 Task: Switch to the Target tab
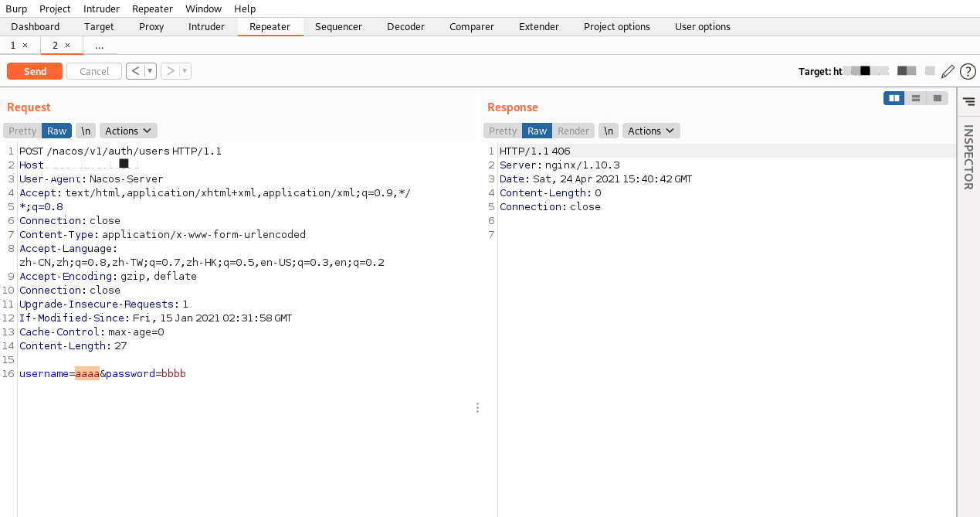[99, 26]
